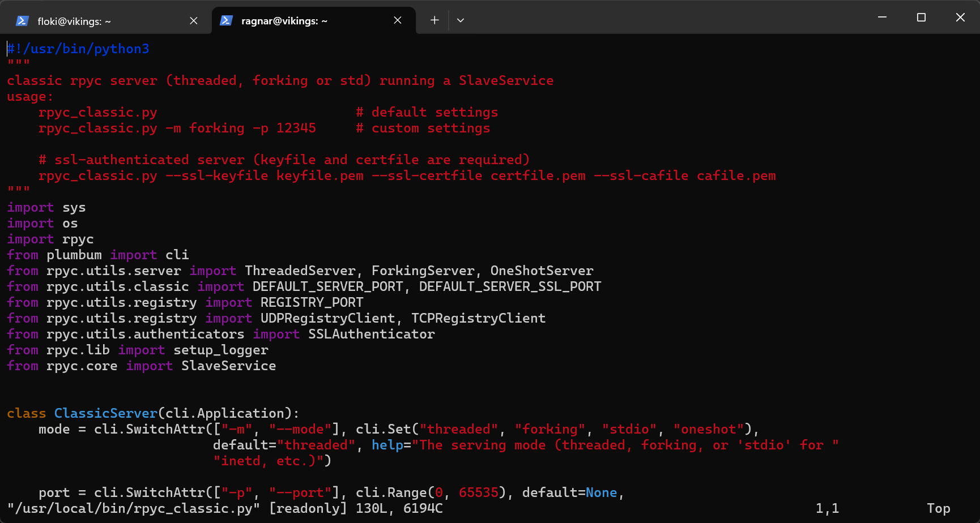Click the 'SlaveService' import name
980x523 pixels.
pyautogui.click(x=229, y=366)
